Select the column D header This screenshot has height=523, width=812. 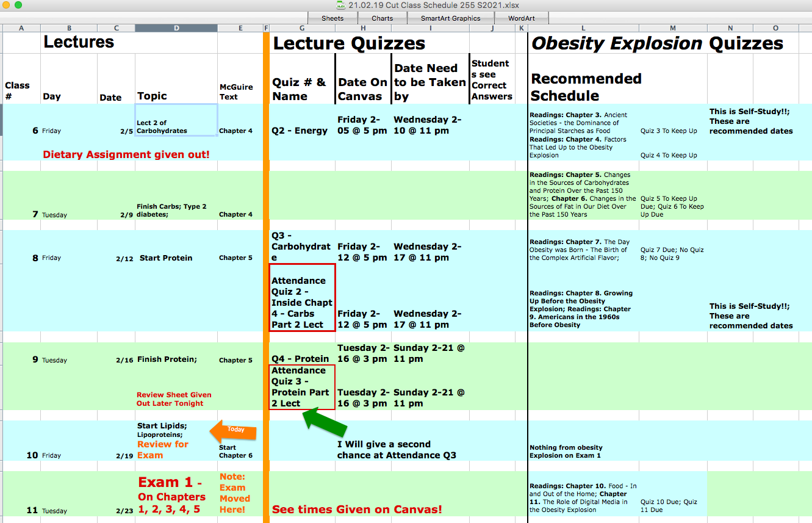[x=176, y=28]
